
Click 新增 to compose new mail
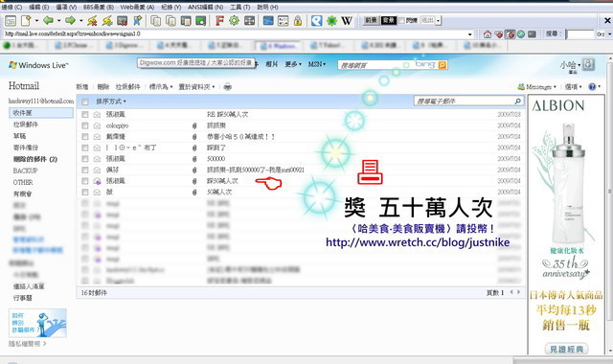pos(82,87)
